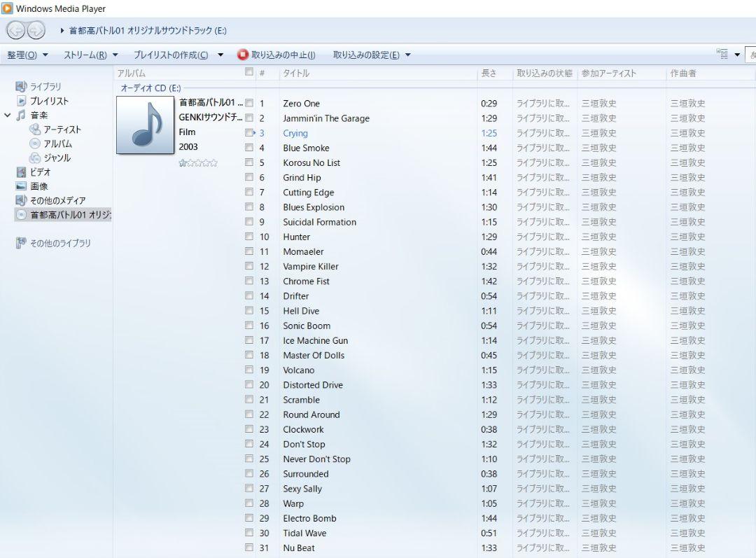
Task: Click the ライブラリ library icon in sidebar
Action: (21, 87)
